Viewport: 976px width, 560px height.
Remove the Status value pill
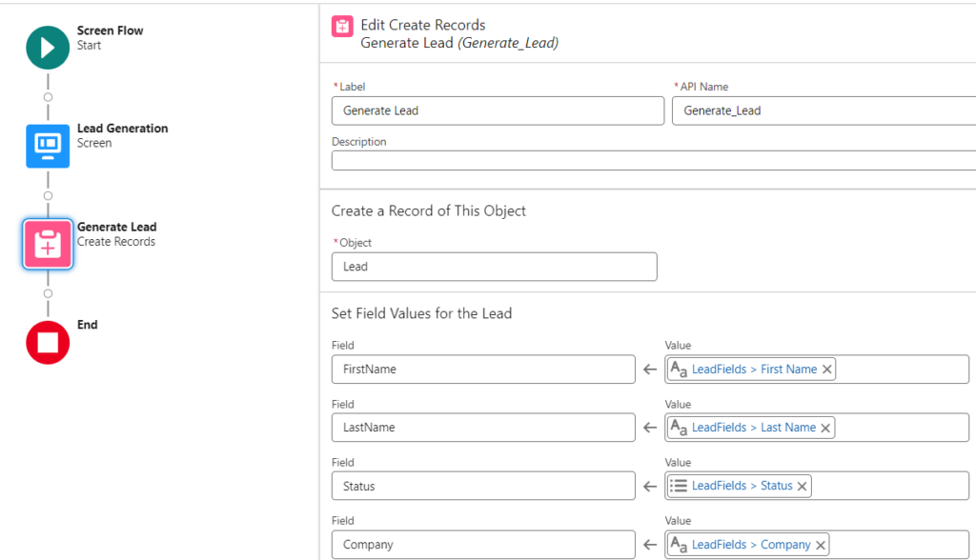802,486
